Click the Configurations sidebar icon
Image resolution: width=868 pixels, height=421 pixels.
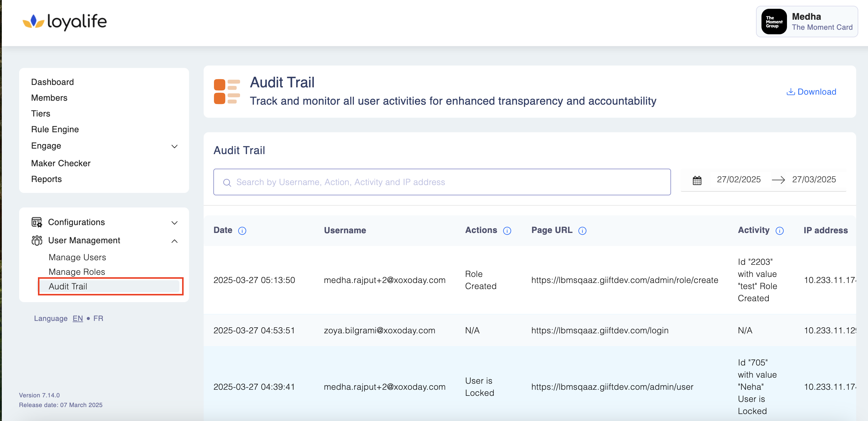coord(37,222)
